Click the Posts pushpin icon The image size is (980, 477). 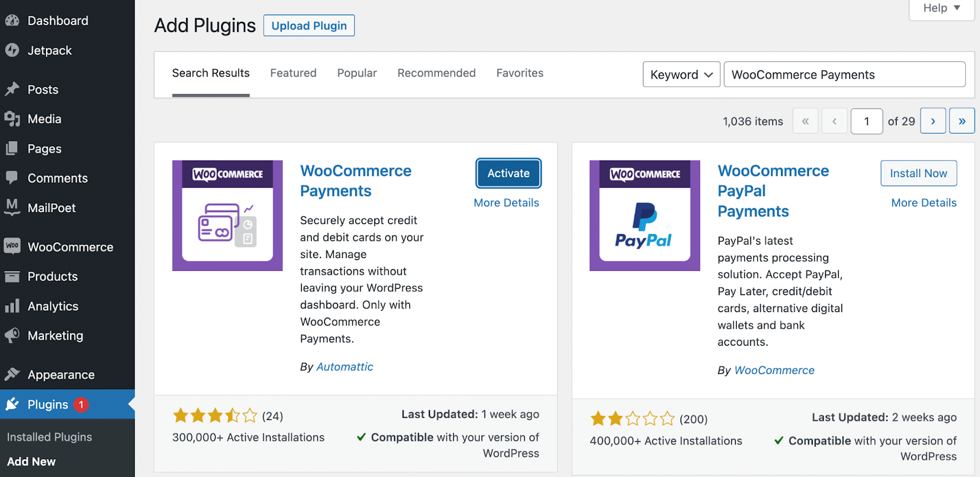[x=12, y=90]
